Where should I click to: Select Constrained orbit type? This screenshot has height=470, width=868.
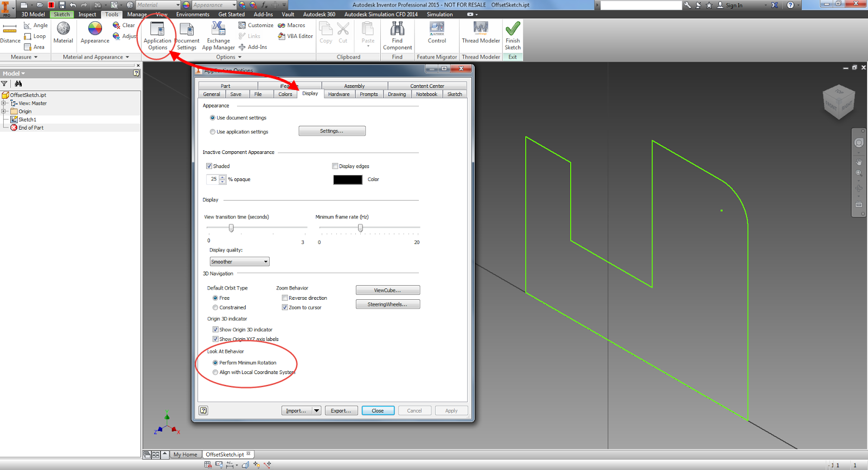(x=215, y=307)
